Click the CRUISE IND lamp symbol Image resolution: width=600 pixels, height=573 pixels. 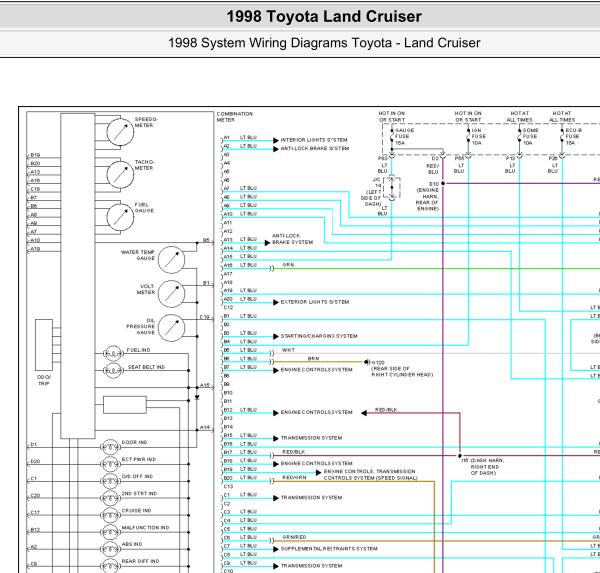pyautogui.click(x=110, y=515)
